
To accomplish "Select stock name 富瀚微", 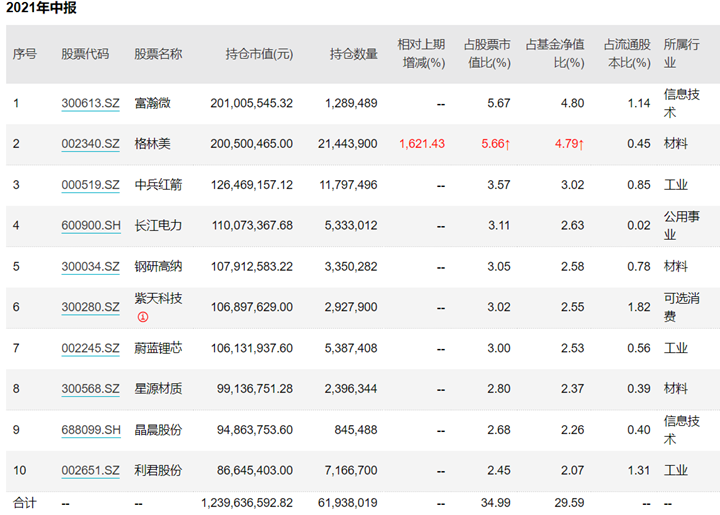I will [152, 103].
